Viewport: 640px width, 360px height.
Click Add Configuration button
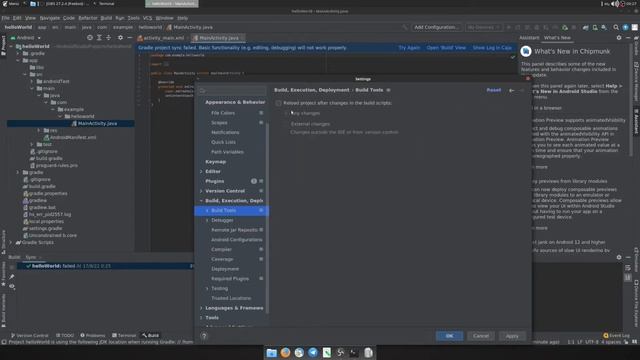pos(436,27)
